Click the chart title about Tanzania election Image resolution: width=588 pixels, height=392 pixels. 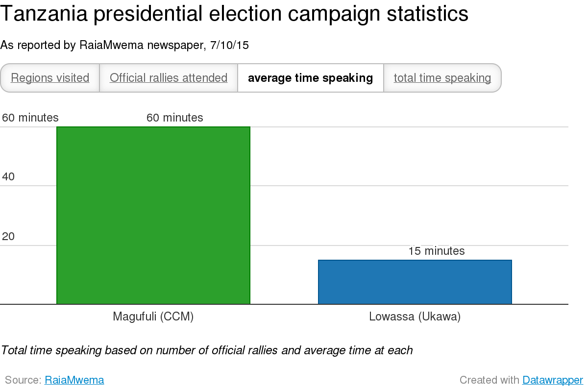[x=234, y=15]
